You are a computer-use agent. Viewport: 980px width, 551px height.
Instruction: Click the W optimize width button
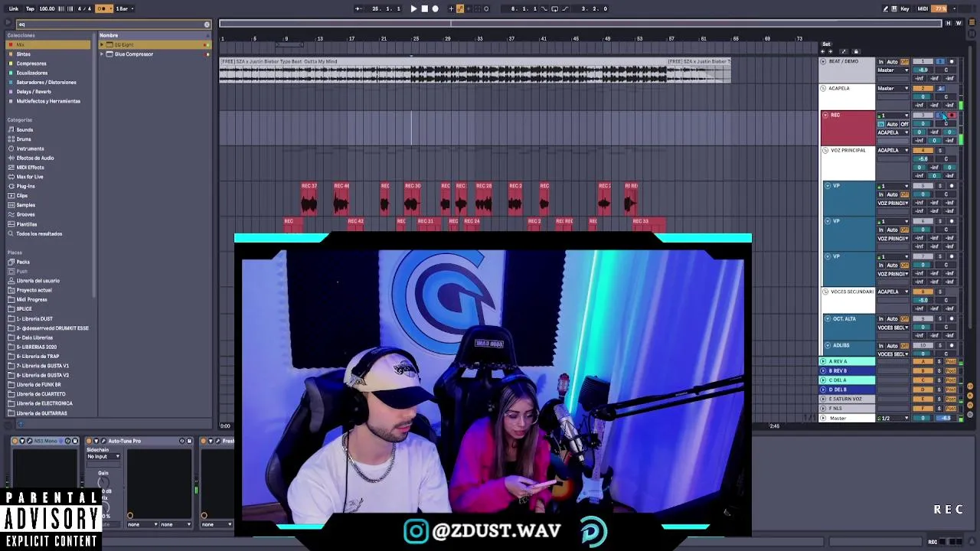pos(959,24)
